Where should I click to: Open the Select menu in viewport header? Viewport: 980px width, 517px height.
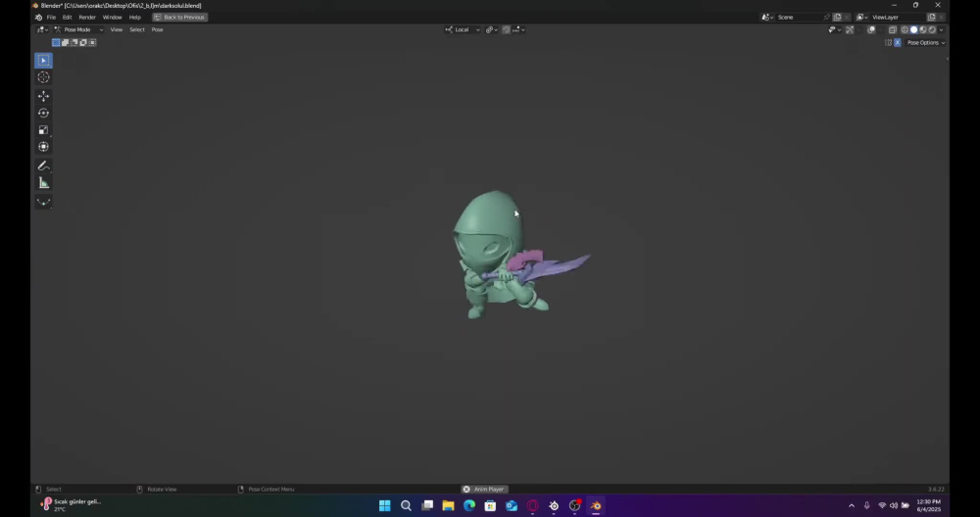[137, 29]
